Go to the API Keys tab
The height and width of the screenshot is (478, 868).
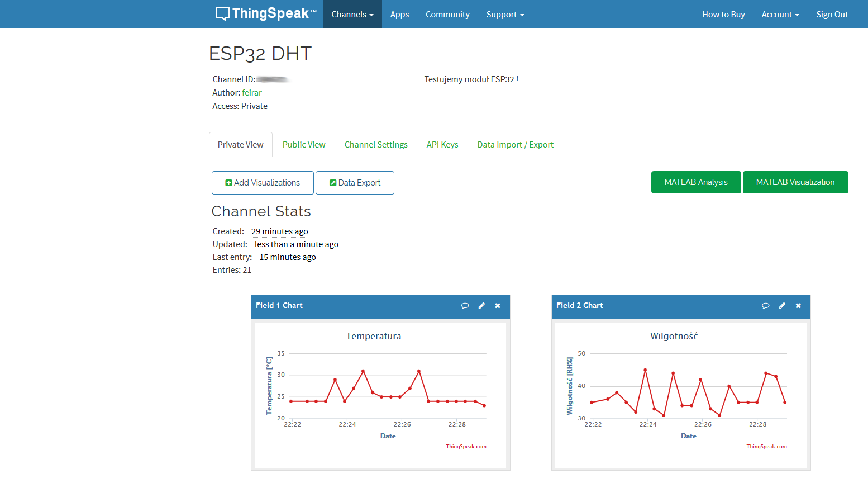(x=442, y=145)
